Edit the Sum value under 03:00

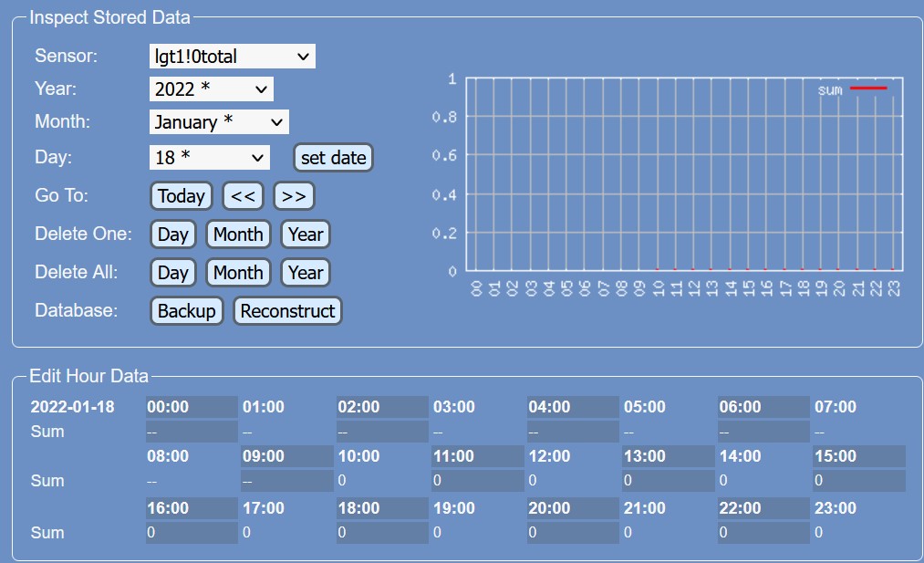click(478, 432)
